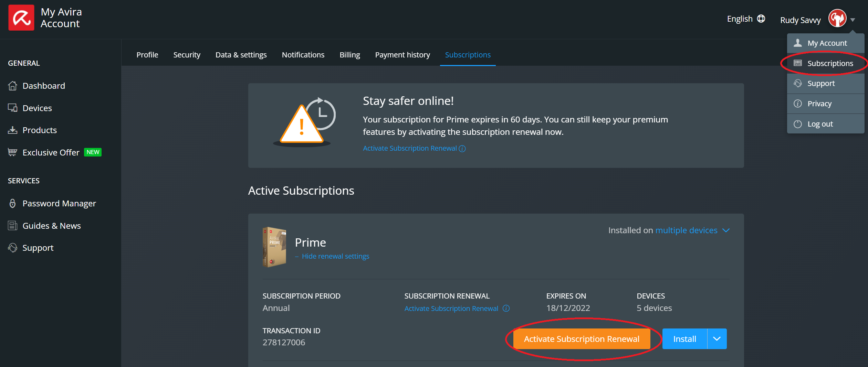The width and height of the screenshot is (868, 367).
Task: Click the Devices monitor icon in sidebar
Action: coord(12,108)
